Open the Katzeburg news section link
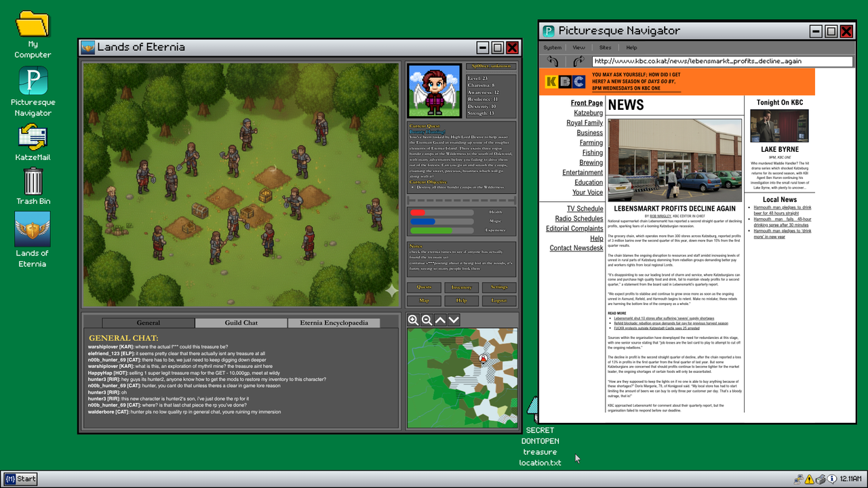The height and width of the screenshot is (488, 868). [x=588, y=113]
